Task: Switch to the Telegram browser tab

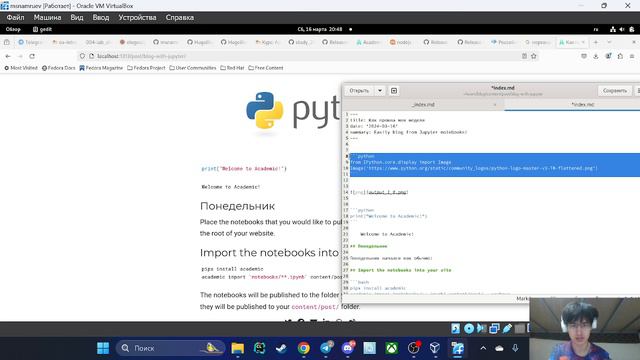Action: tap(31, 42)
